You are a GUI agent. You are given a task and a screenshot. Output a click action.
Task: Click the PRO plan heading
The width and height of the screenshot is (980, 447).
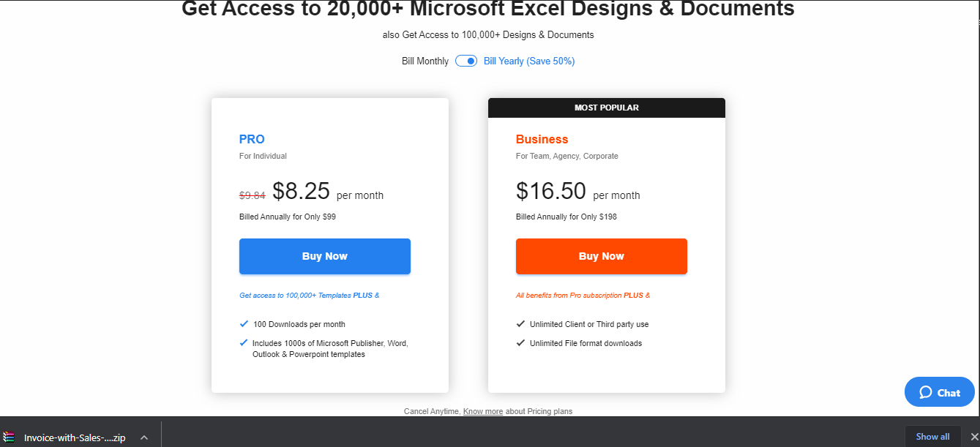252,139
